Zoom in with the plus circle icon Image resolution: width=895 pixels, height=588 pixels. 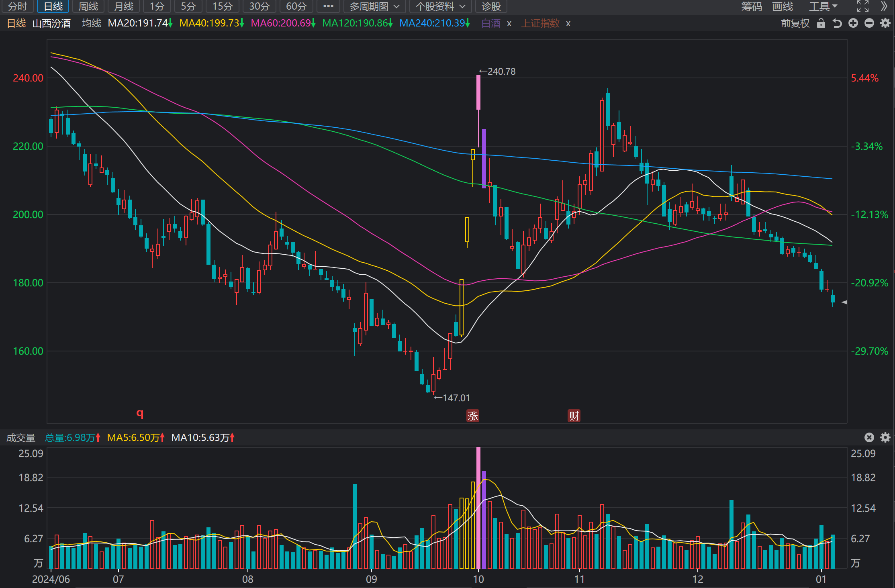click(853, 23)
